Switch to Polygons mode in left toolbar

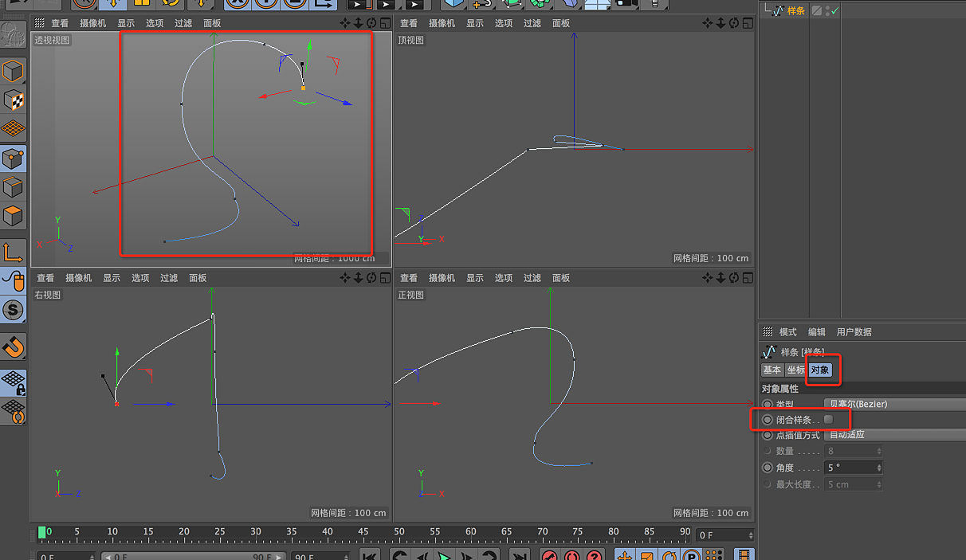click(x=14, y=215)
